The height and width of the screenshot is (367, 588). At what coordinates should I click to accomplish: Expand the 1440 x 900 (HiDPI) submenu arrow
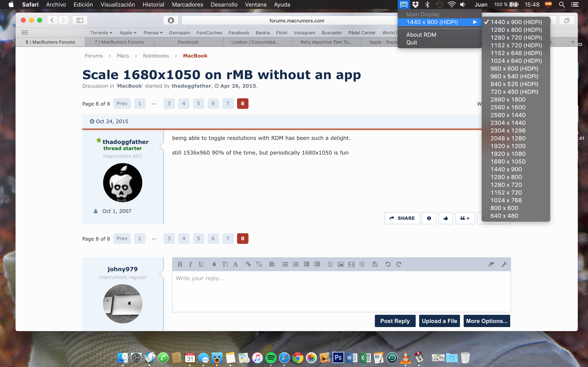(475, 22)
